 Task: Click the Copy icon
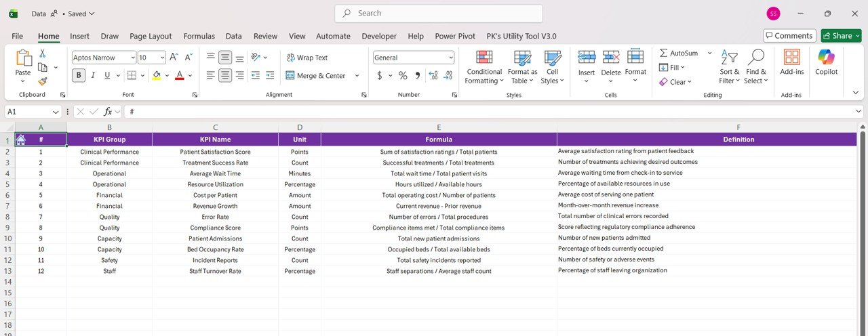tap(43, 67)
